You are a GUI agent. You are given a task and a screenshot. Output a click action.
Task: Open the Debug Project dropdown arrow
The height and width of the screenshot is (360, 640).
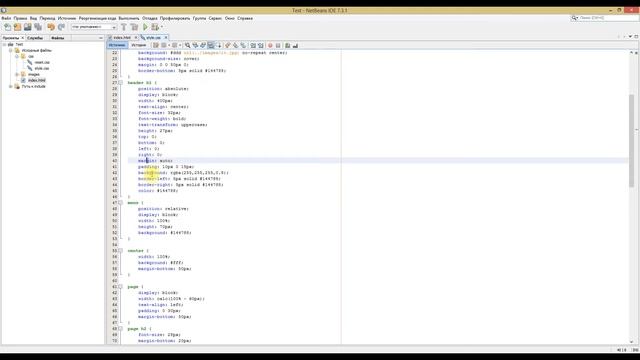(162, 27)
